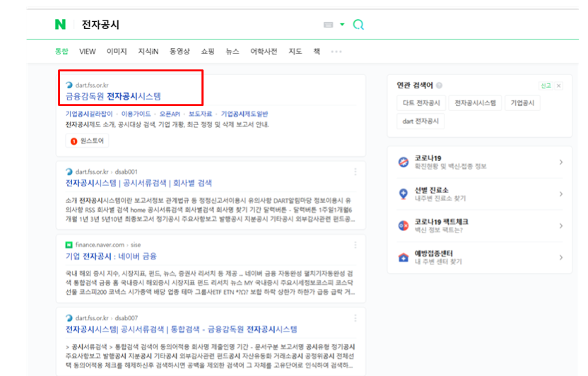Expand more tabs via the ellipsis
Screen dimensions: 588x376
(336, 52)
